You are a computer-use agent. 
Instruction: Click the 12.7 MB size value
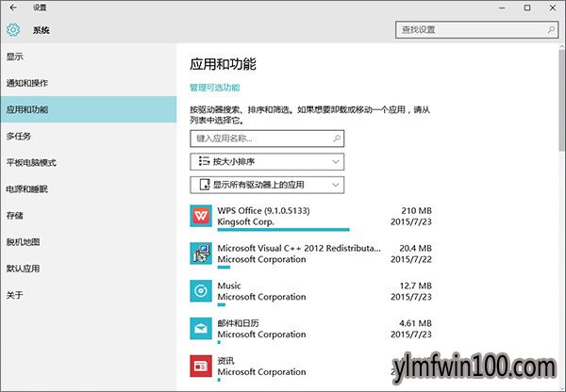pos(415,286)
